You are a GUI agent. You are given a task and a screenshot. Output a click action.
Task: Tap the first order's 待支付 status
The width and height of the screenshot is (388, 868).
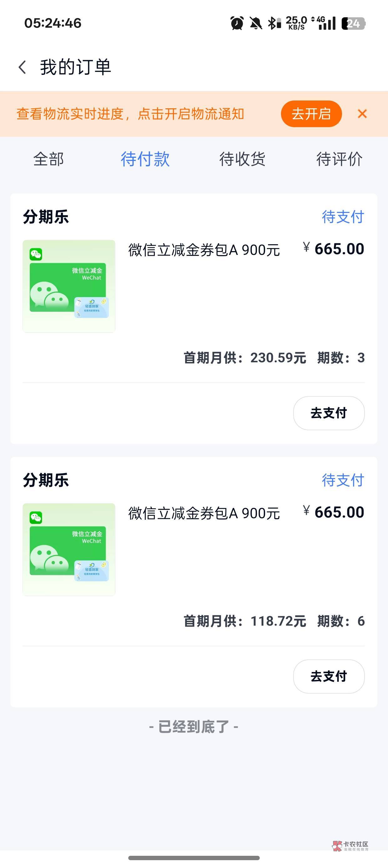343,217
